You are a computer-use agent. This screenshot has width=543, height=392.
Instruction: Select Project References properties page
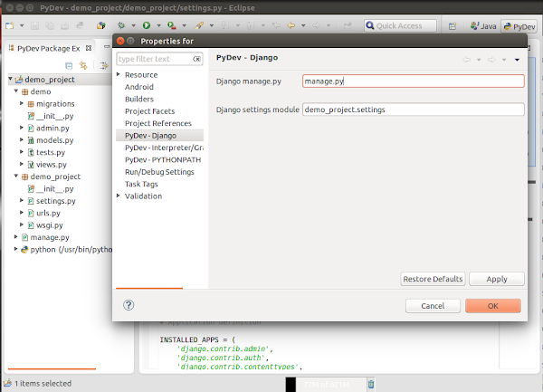tap(158, 123)
